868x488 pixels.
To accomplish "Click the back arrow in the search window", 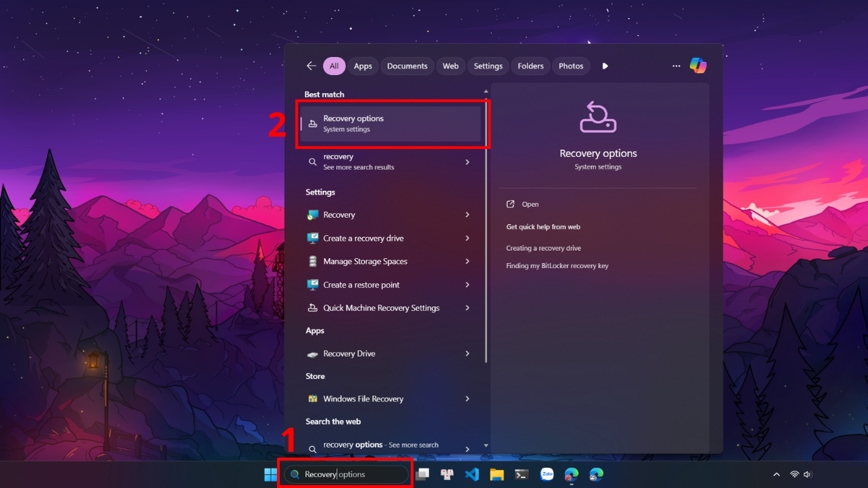I will tap(310, 65).
